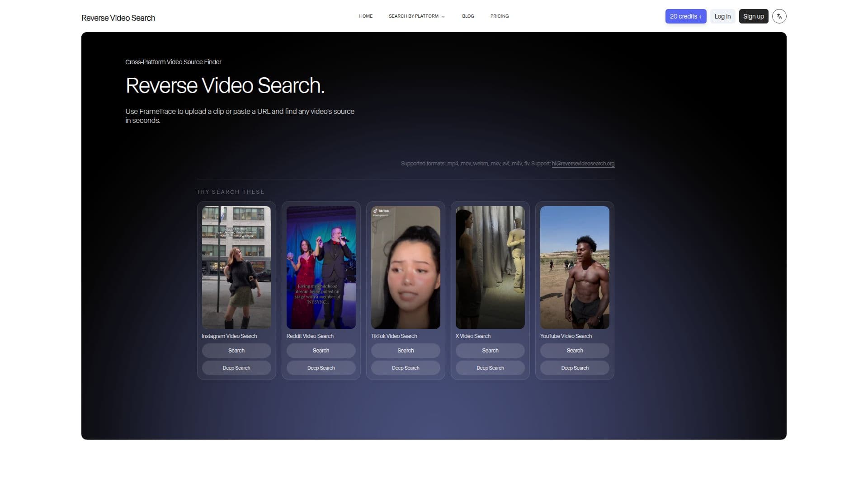Click the X Video Search label
The image size is (868, 488).
pyautogui.click(x=473, y=336)
